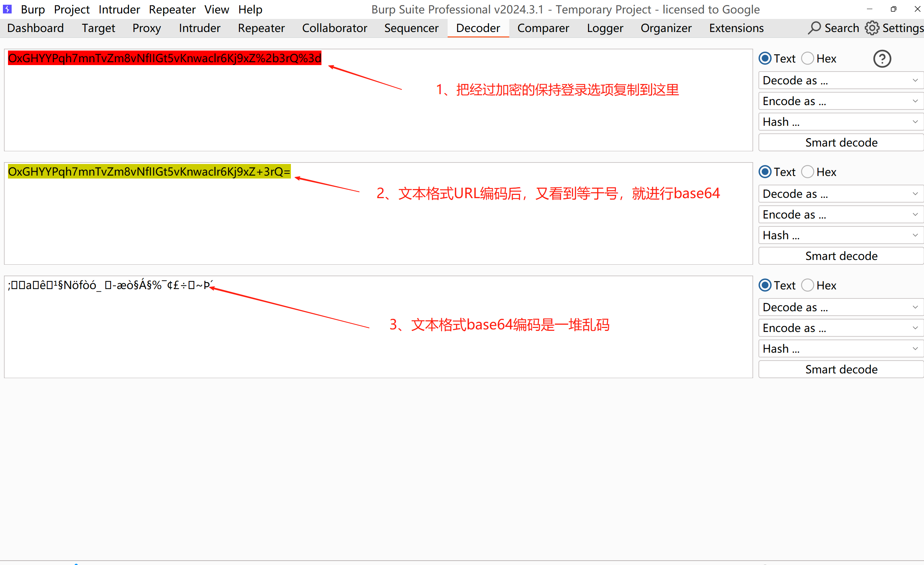Open Settings via the gear icon
This screenshot has width=924, height=565.
[x=872, y=28]
